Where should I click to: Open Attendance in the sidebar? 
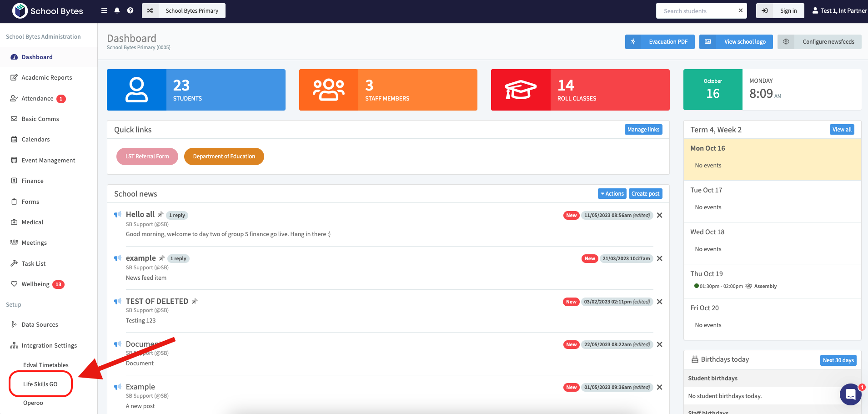coord(37,98)
